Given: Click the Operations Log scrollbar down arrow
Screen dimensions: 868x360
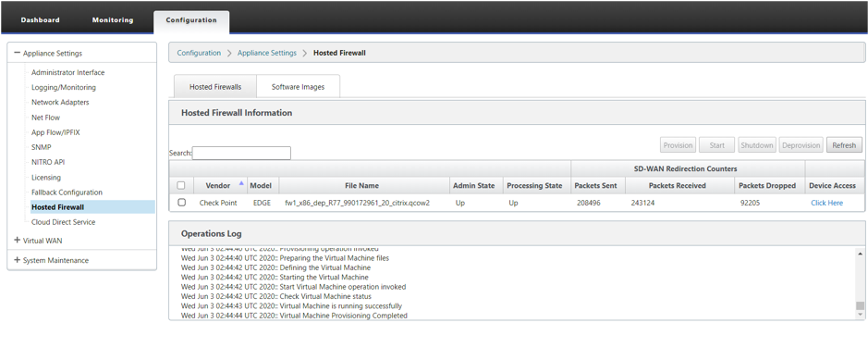Looking at the screenshot, I should [860, 314].
